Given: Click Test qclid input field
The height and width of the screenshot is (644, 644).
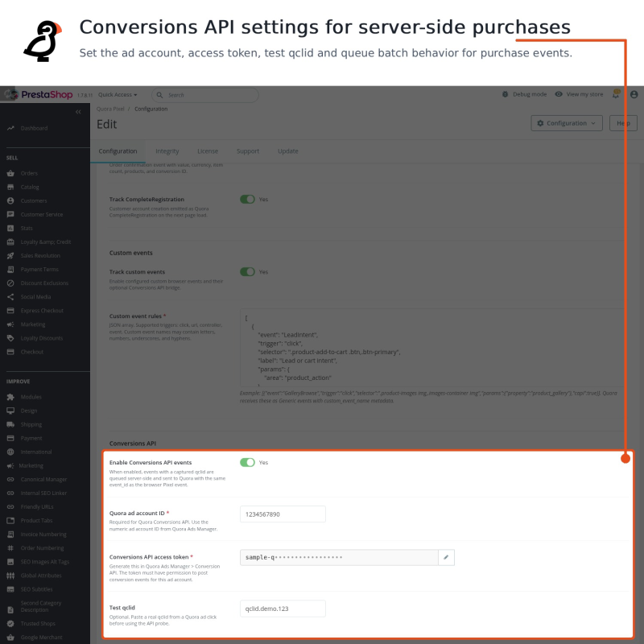Looking at the screenshot, I should pos(283,609).
